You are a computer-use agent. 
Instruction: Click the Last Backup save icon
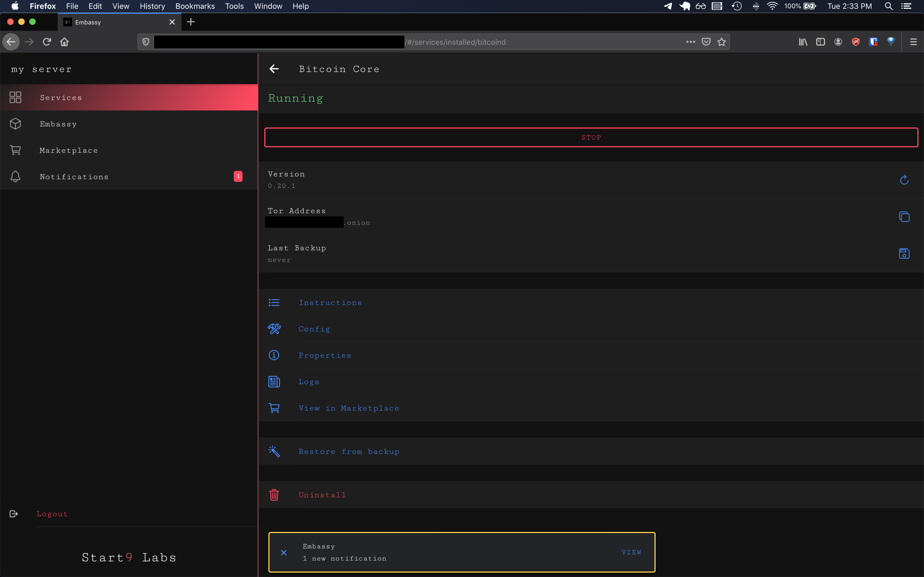904,254
